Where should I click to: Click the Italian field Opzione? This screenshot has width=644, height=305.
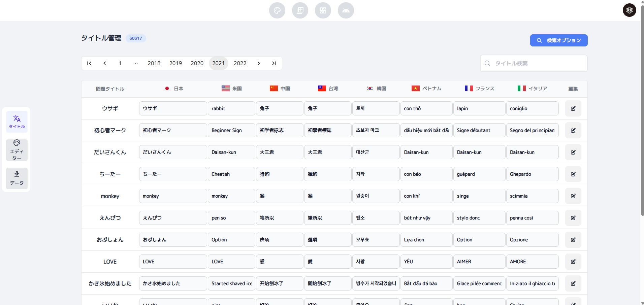533,240
